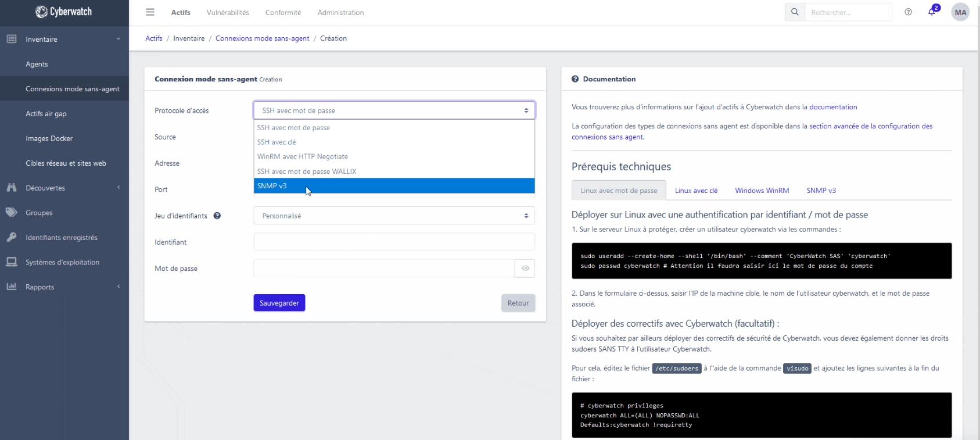
Task: Click the Rechercher search field
Action: click(x=848, y=12)
